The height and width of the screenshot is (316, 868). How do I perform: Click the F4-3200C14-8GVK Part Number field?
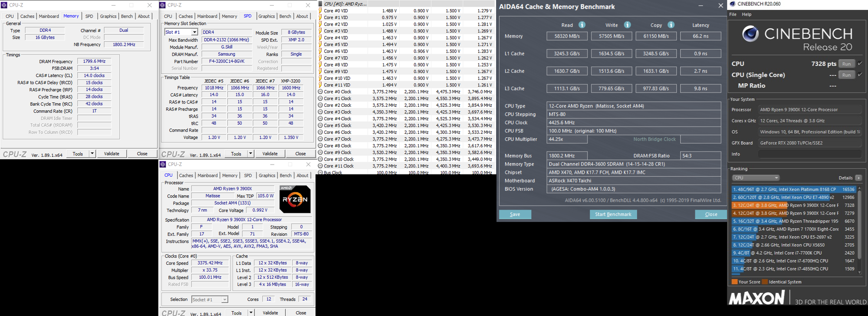pyautogui.click(x=227, y=61)
